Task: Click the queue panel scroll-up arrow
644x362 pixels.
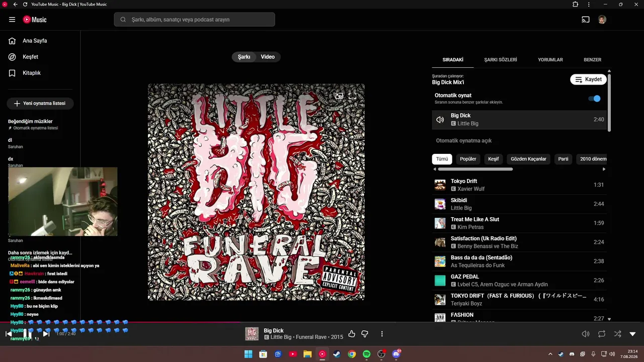Action: coord(609,71)
